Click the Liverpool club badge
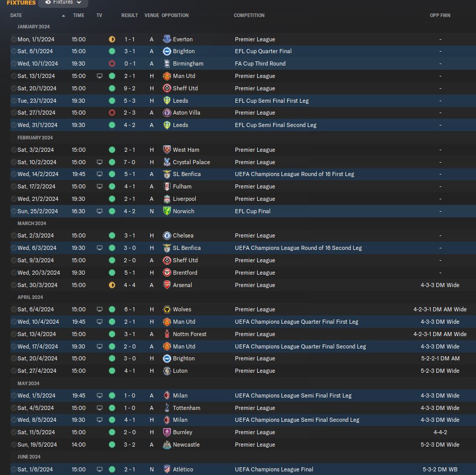This screenshot has width=476, height=475. [167, 199]
